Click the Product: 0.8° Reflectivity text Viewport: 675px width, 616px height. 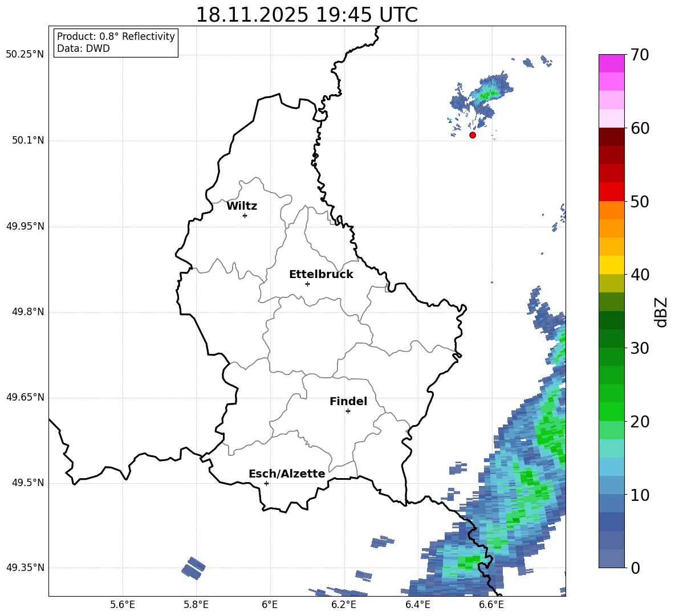tap(116, 36)
